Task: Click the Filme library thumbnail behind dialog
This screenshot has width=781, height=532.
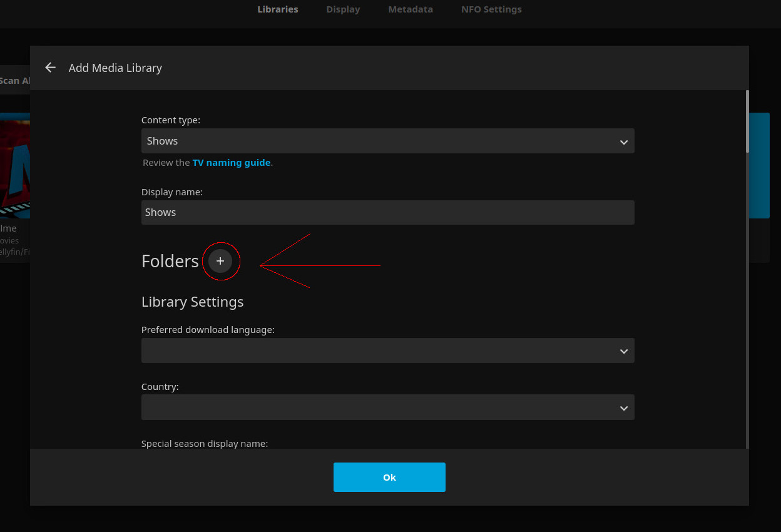Action: (14, 166)
